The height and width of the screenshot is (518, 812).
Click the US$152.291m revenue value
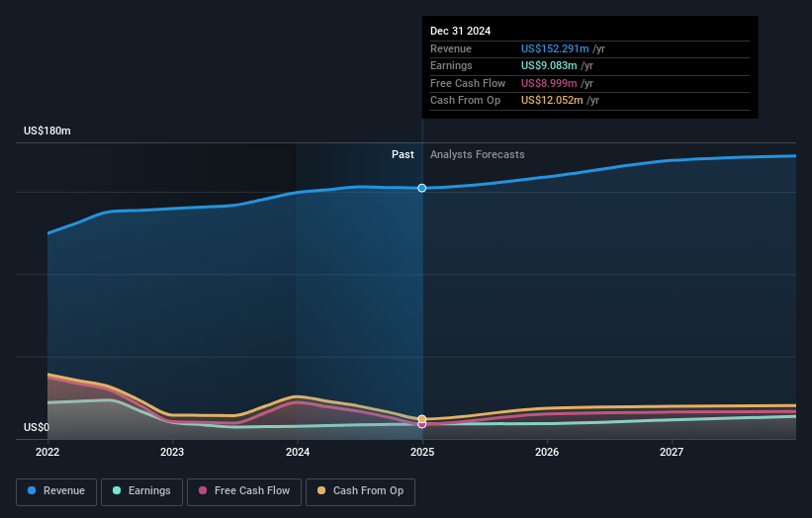coord(555,48)
